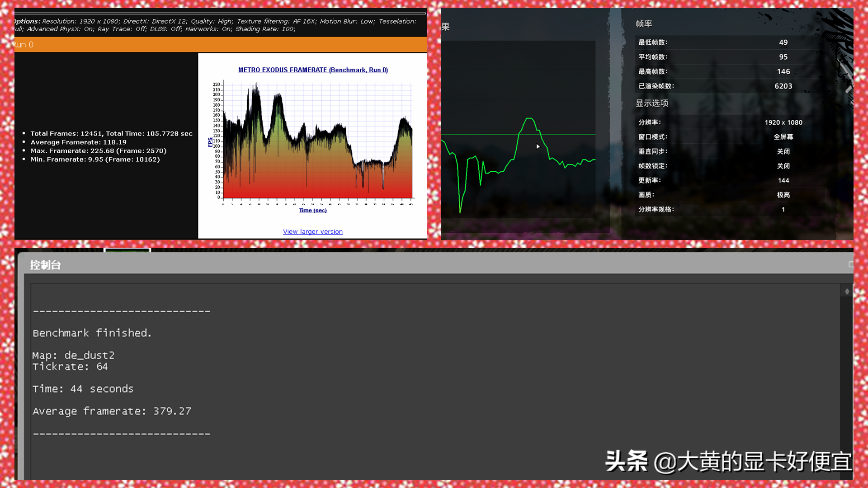Enable fullscreen in 窗口模式 setting row

(783, 136)
